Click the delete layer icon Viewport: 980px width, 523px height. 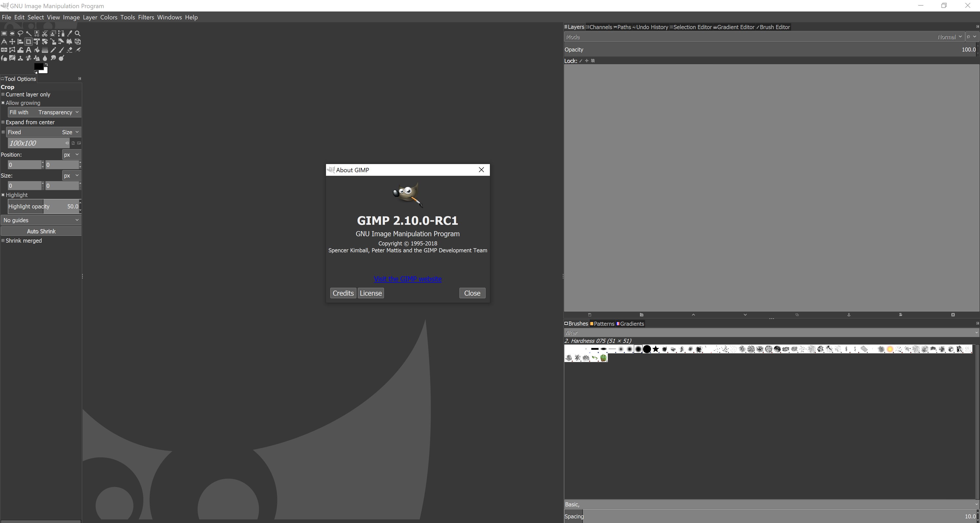coord(953,315)
